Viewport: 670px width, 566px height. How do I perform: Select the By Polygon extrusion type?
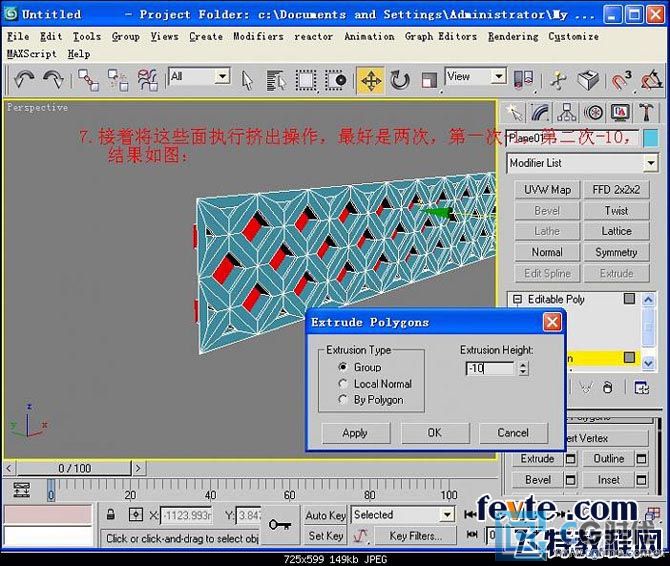[370, 400]
